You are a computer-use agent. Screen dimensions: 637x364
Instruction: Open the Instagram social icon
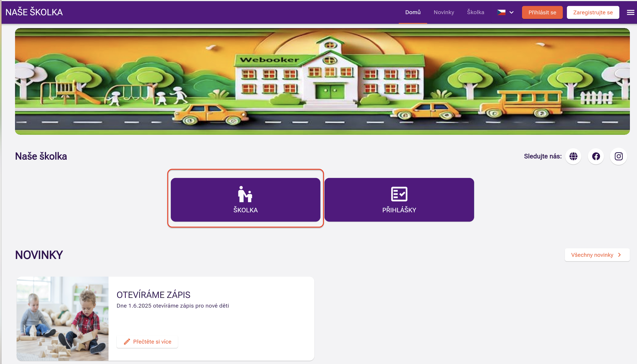pyautogui.click(x=618, y=156)
